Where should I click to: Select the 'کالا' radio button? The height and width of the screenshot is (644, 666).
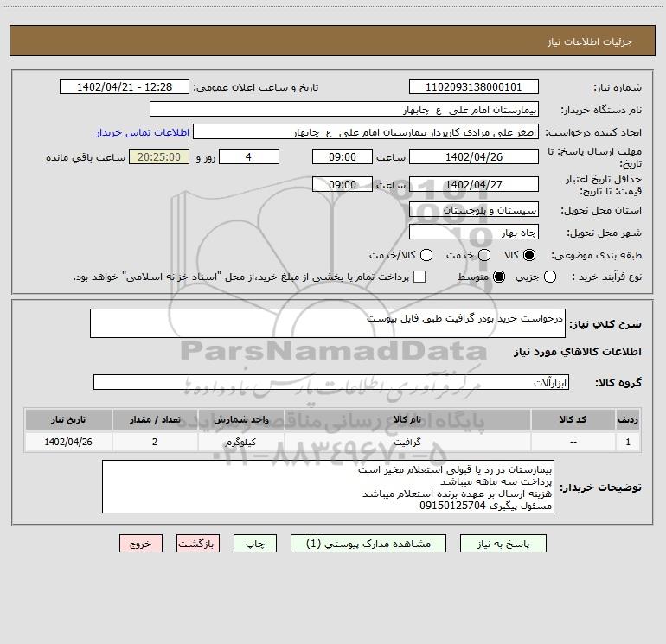click(529, 255)
